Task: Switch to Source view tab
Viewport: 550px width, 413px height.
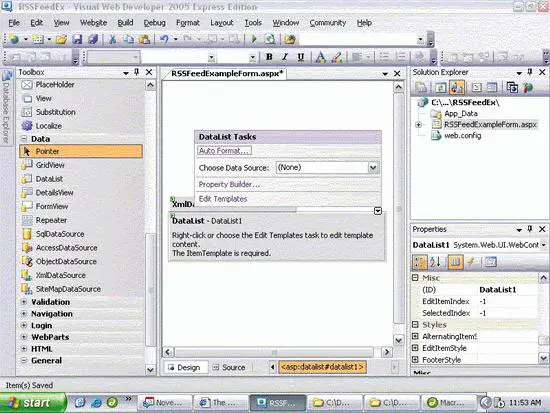Action: click(229, 367)
